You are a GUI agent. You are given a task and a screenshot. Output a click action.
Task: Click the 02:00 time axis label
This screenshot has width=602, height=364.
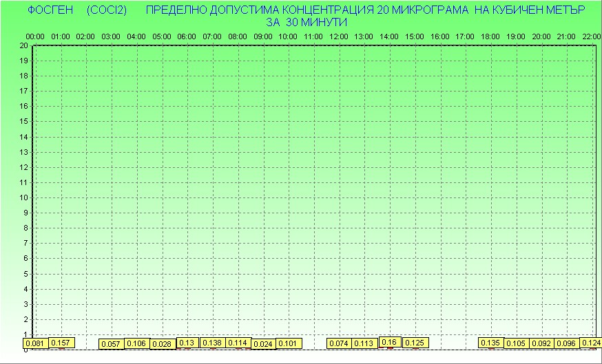(85, 37)
